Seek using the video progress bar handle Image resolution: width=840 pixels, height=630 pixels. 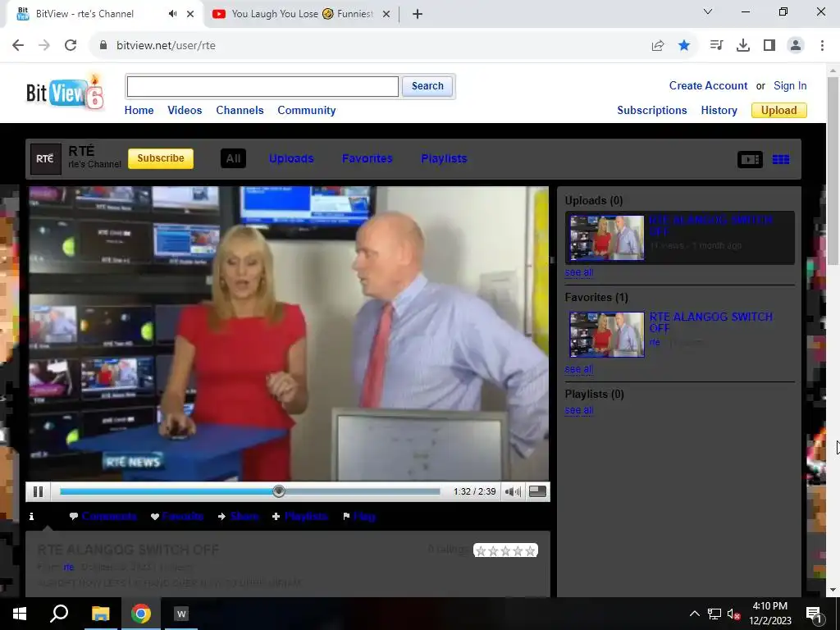click(279, 491)
